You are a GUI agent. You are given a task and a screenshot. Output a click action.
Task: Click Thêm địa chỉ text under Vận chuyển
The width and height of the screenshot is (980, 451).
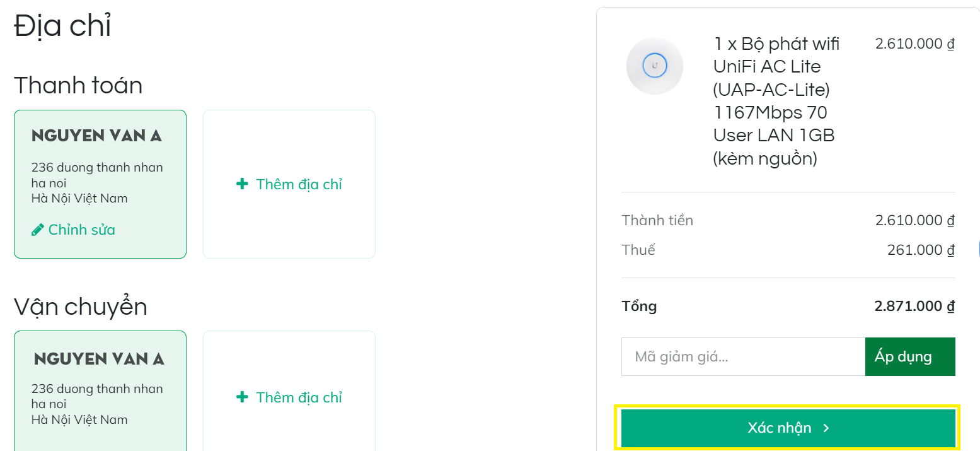299,397
